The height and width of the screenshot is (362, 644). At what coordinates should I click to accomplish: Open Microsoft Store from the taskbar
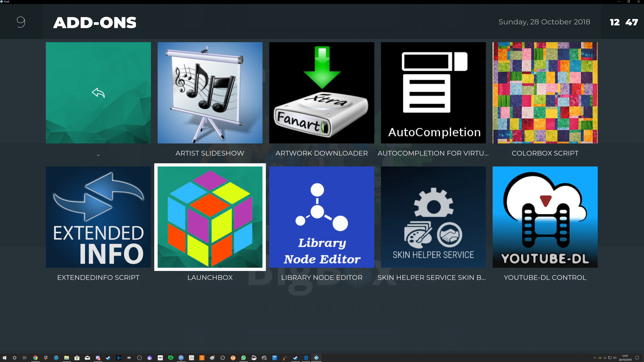[77, 358]
